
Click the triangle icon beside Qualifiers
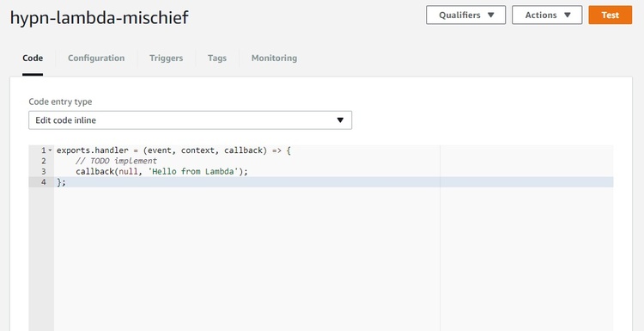[x=490, y=15]
